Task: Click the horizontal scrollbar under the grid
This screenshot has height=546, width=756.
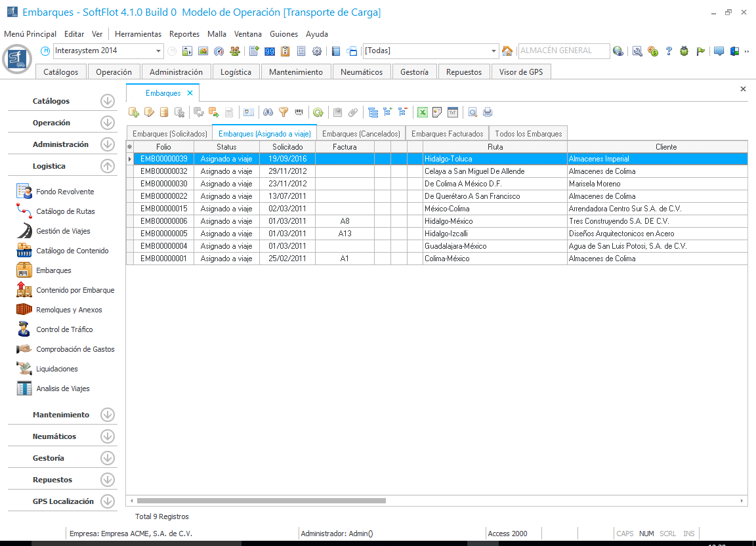Action: (x=261, y=501)
